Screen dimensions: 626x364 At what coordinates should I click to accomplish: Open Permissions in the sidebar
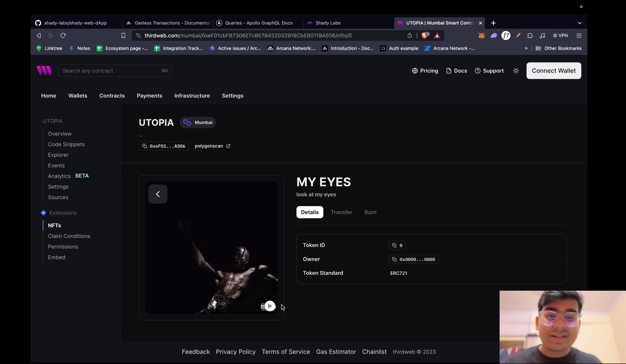pos(63,246)
